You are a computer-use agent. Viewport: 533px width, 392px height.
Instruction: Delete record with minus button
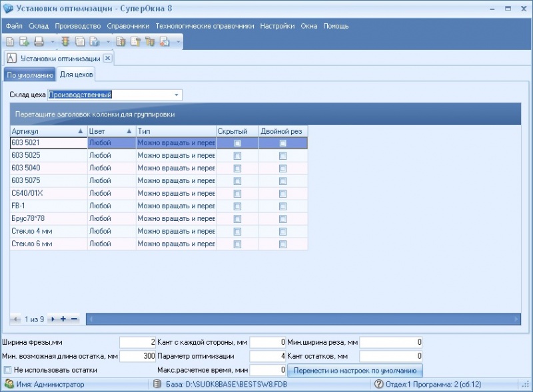click(74, 319)
